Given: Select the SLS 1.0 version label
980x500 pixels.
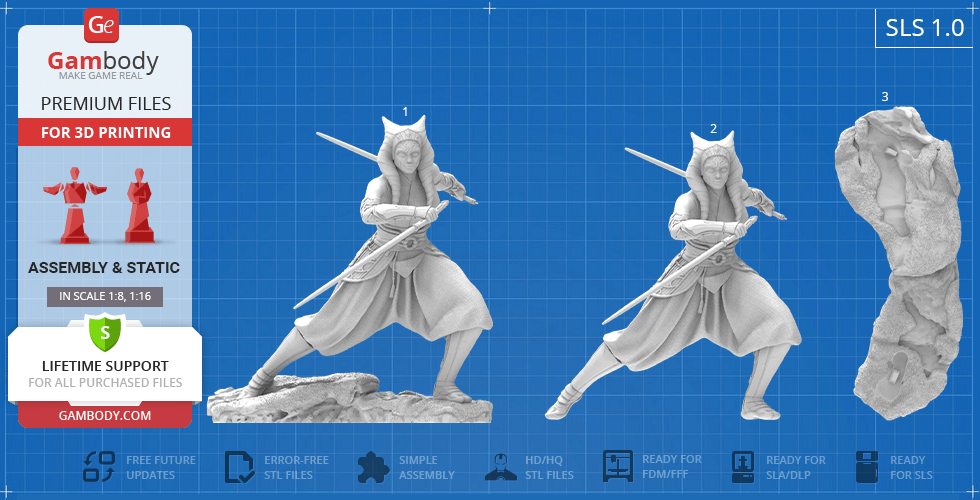Looking at the screenshot, I should [924, 29].
